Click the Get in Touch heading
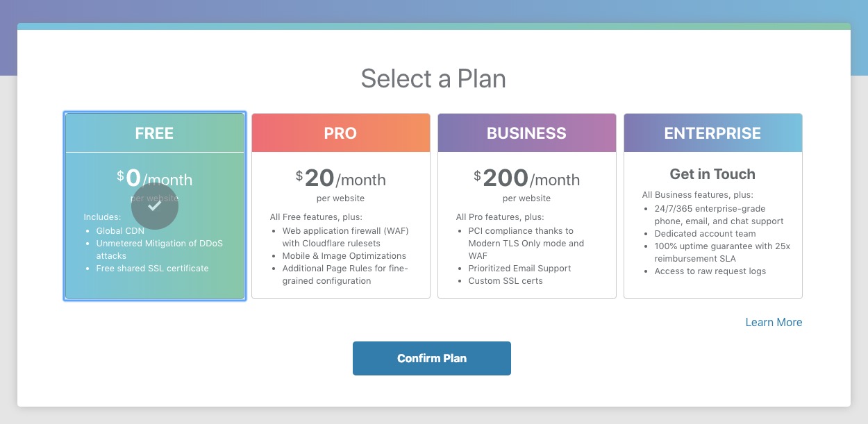 pos(712,173)
